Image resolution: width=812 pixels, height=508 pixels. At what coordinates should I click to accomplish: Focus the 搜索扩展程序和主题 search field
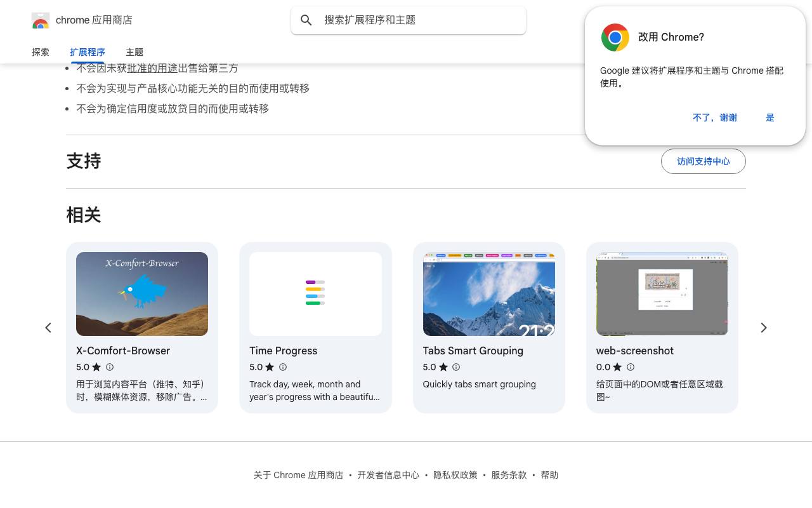pyautogui.click(x=409, y=20)
